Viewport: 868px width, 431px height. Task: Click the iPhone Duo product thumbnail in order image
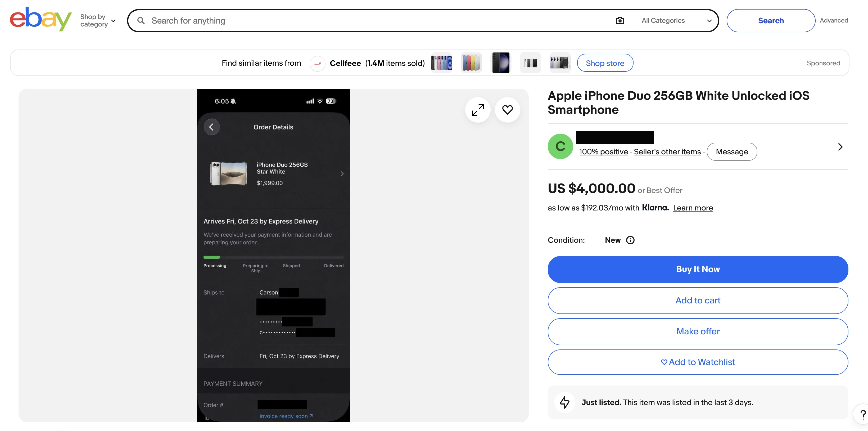[x=228, y=174]
